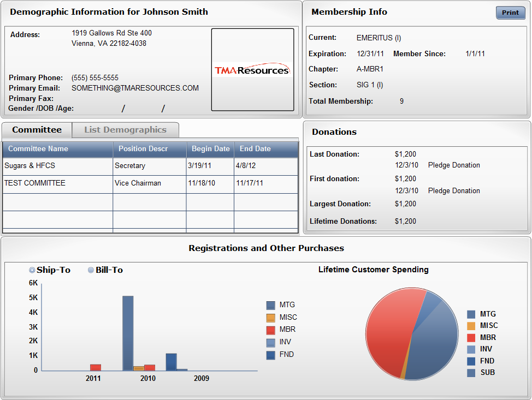Click the INV swatch in pie chart legend

tap(471, 349)
